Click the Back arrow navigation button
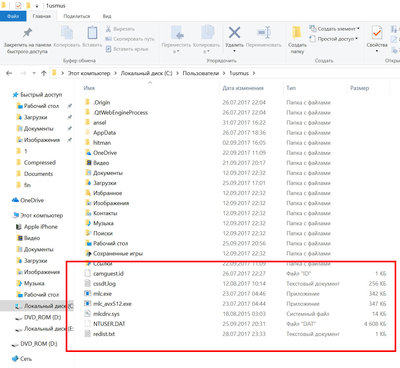Screen dimensions: 400x368 click(x=9, y=73)
